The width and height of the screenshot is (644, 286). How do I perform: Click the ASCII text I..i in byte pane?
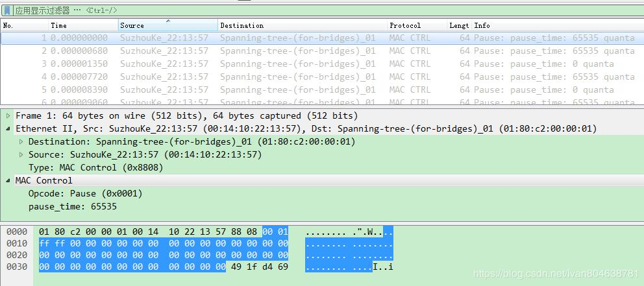(383, 267)
